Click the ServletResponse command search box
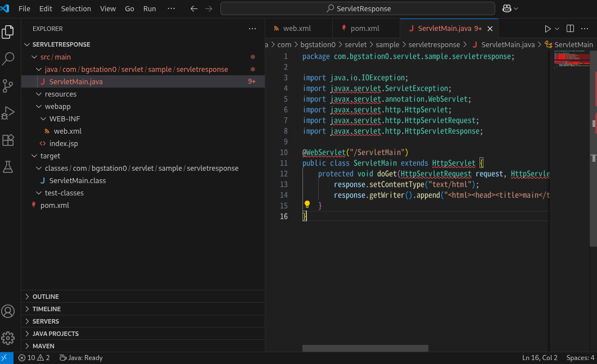 pos(358,8)
